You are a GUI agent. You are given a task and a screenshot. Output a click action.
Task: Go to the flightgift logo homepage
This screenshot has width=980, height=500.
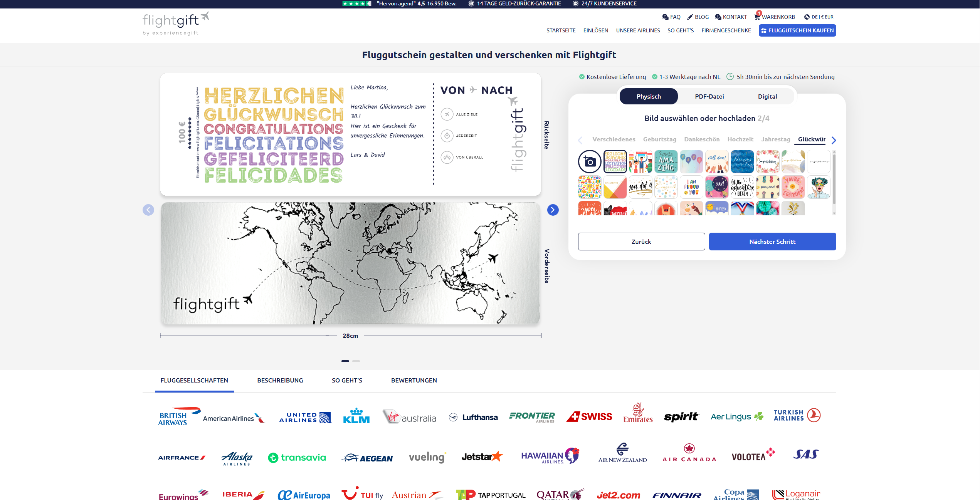(176, 23)
